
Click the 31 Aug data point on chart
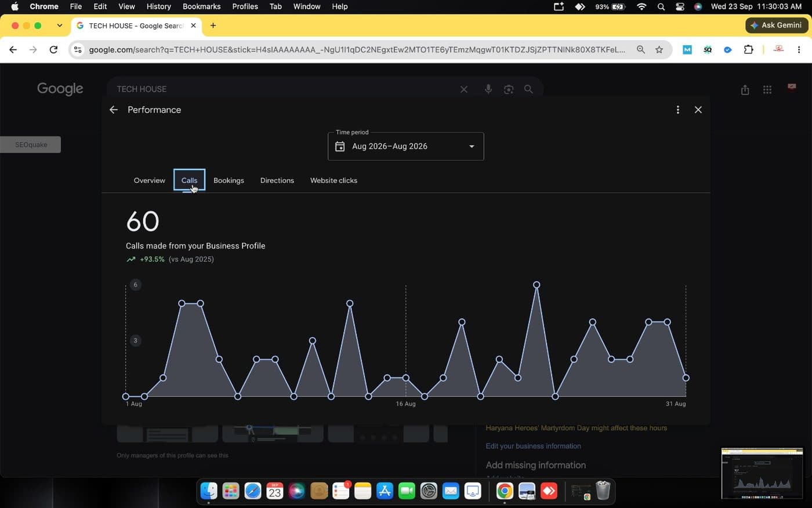click(x=686, y=378)
